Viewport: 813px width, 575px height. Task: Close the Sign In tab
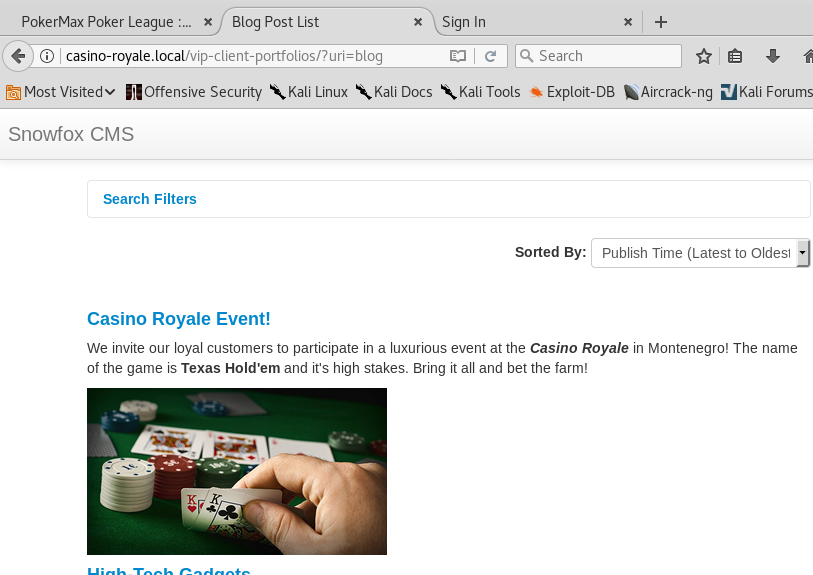pyautogui.click(x=628, y=22)
